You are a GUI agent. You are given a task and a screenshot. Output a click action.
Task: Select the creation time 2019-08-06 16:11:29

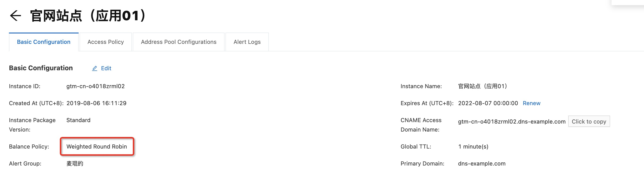[97, 103]
